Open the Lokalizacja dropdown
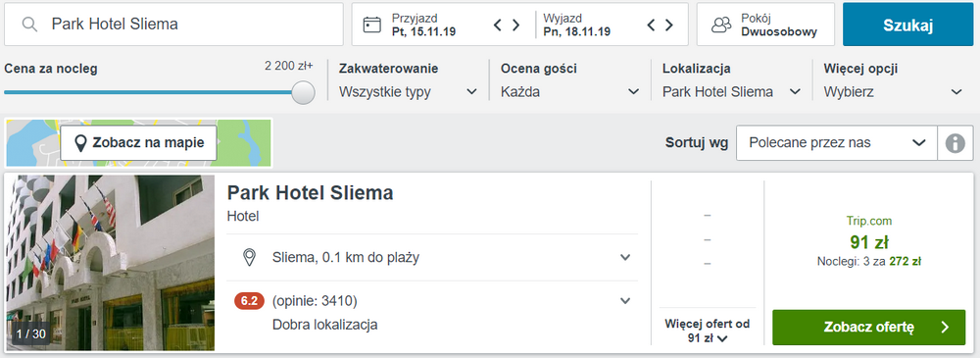The height and width of the screenshot is (358, 980). pyautogui.click(x=732, y=92)
